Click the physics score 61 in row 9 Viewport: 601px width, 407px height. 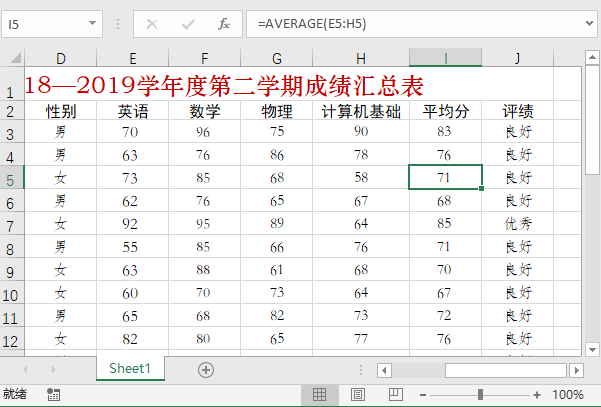[277, 269]
